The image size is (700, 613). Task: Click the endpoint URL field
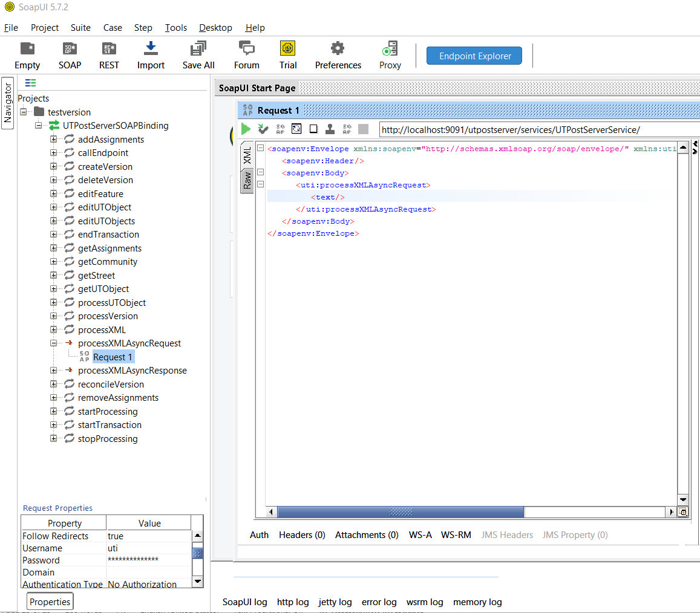tap(539, 130)
